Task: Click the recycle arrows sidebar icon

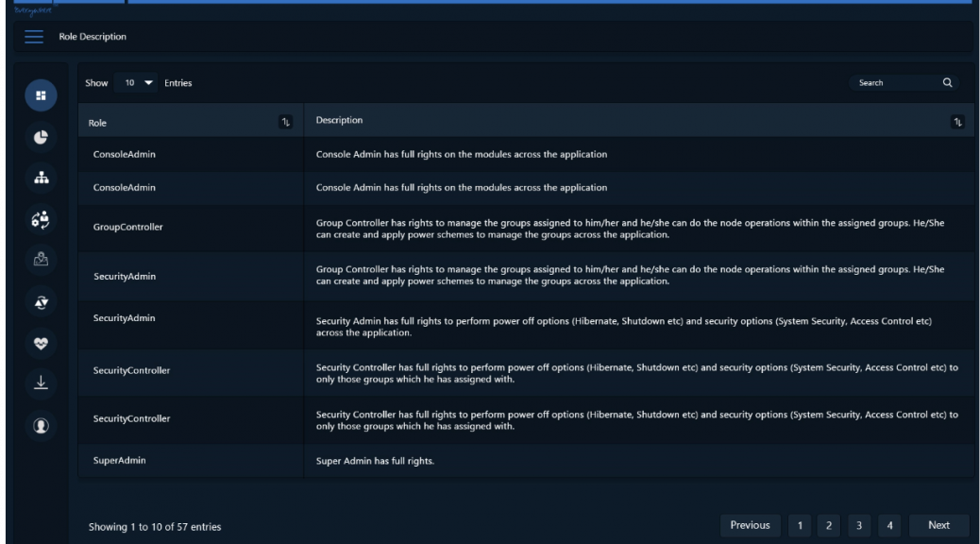Action: point(41,302)
